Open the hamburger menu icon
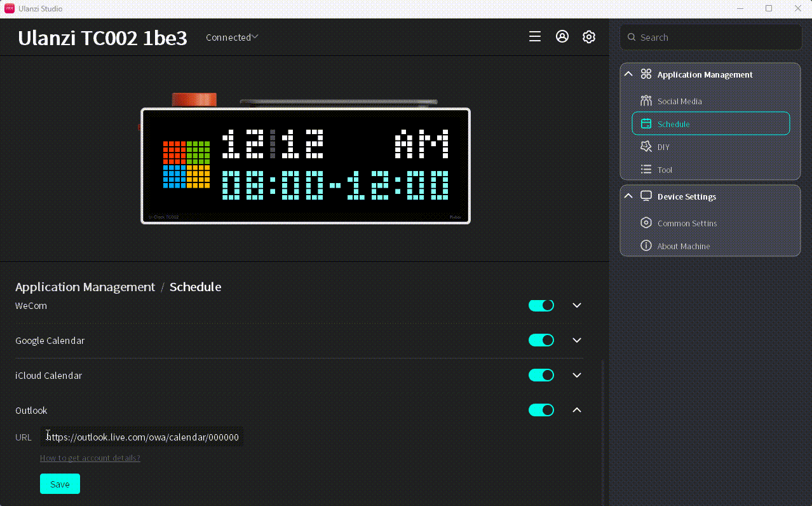The image size is (812, 506). pos(535,37)
